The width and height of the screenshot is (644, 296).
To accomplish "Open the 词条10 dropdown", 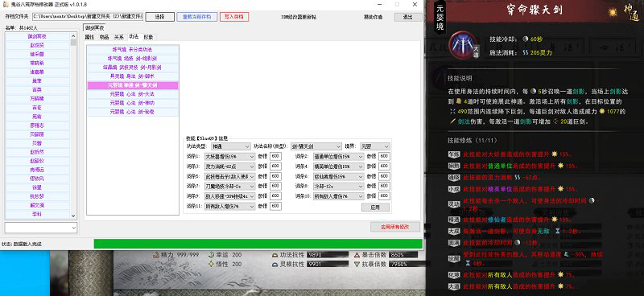I will 338,196.
